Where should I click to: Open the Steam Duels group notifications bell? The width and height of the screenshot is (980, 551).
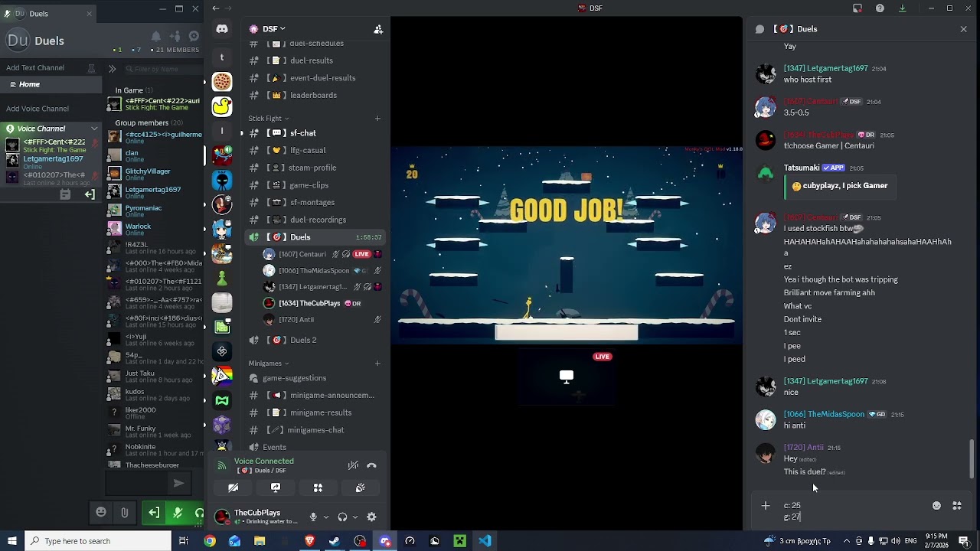[x=156, y=36]
